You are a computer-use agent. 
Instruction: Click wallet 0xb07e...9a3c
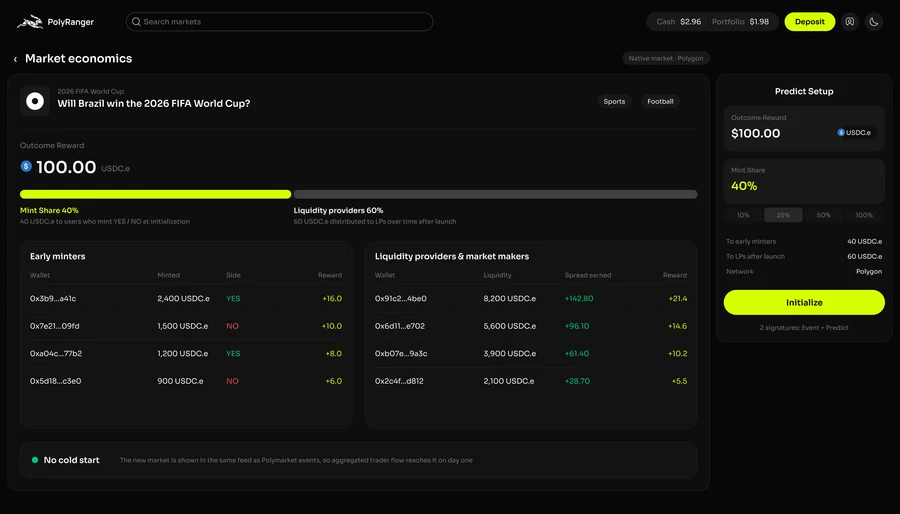[x=401, y=354]
